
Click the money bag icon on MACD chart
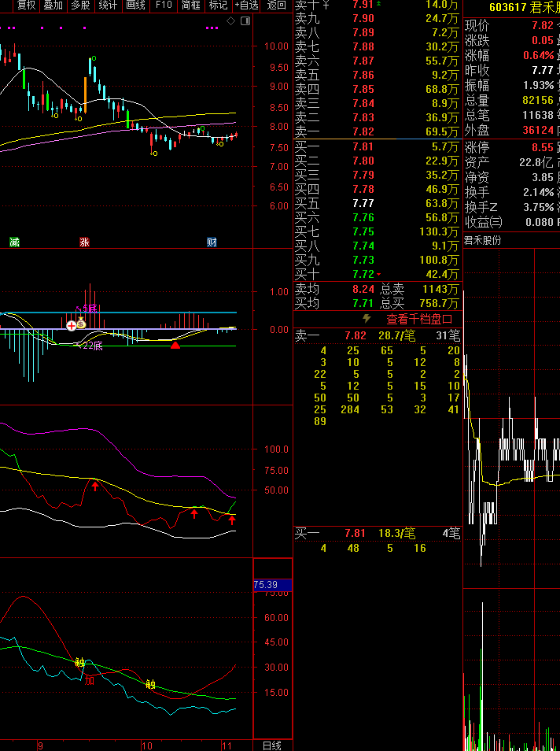pyautogui.click(x=81, y=323)
